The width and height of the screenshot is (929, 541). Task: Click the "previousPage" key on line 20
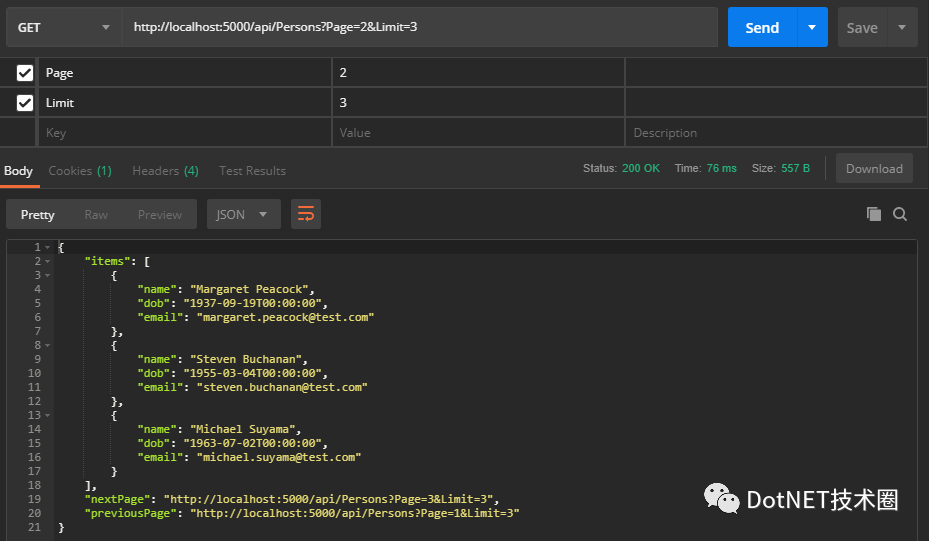click(130, 513)
